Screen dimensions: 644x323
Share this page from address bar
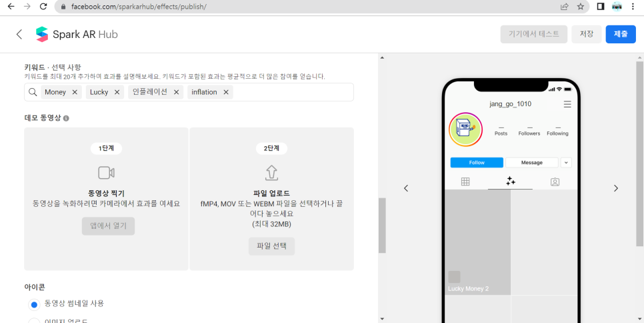click(x=564, y=7)
